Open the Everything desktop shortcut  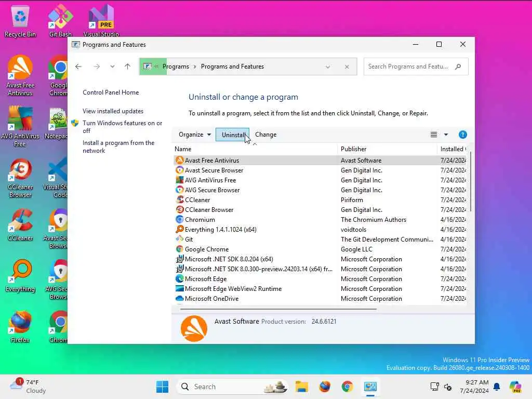pyautogui.click(x=20, y=275)
